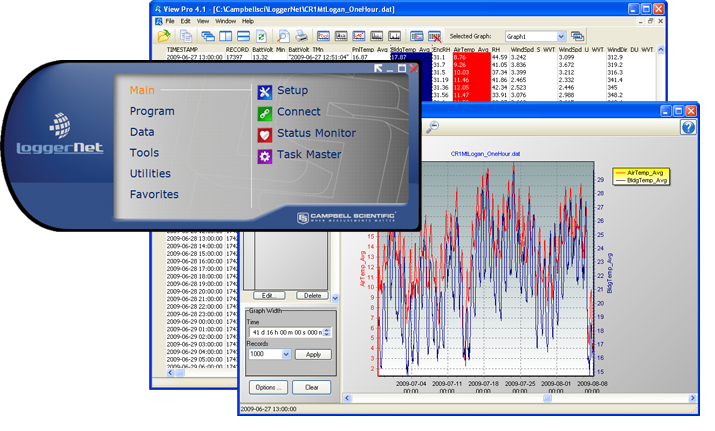
Task: Click right arrow of graph horizontal scrollbar
Action: tap(693, 398)
